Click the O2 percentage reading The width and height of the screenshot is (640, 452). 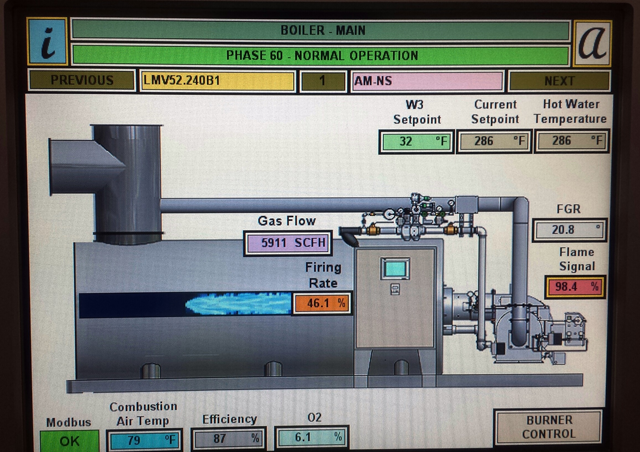tap(310, 437)
